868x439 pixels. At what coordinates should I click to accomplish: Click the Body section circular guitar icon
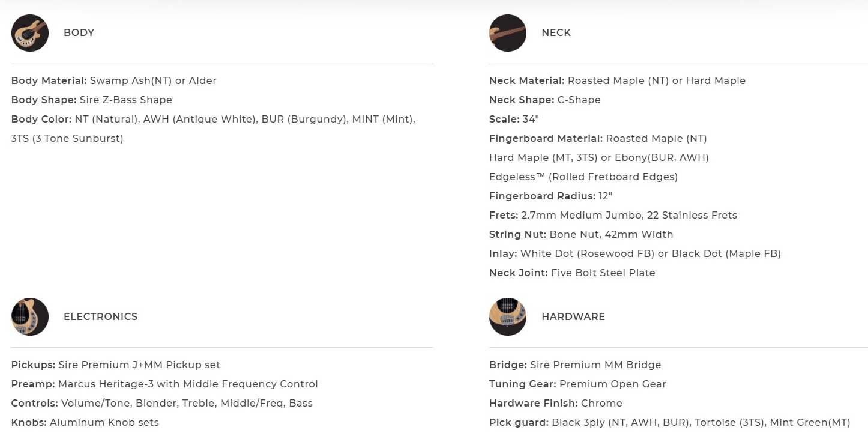point(30,33)
